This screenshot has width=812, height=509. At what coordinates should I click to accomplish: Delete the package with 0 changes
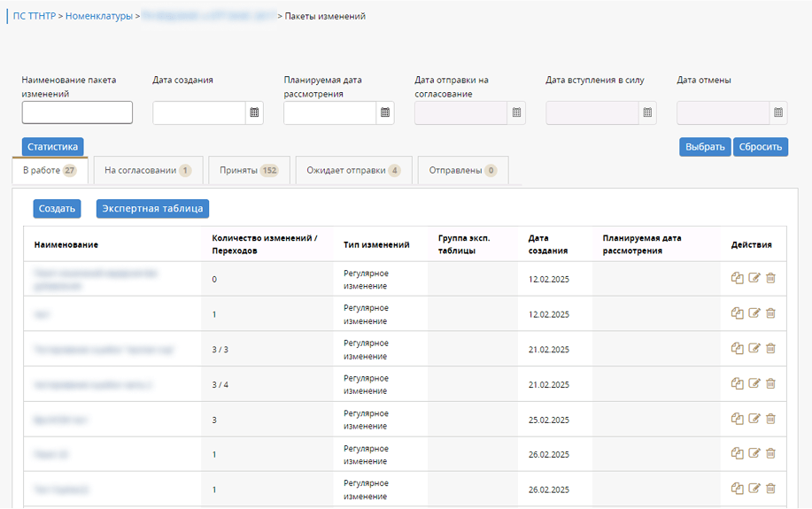tap(770, 278)
